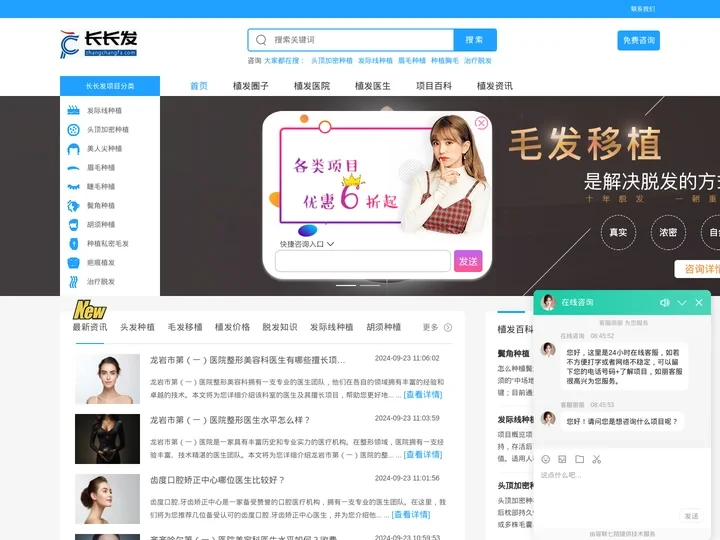Click the 免费咨询 button
The width and height of the screenshot is (720, 540).
[x=639, y=40]
